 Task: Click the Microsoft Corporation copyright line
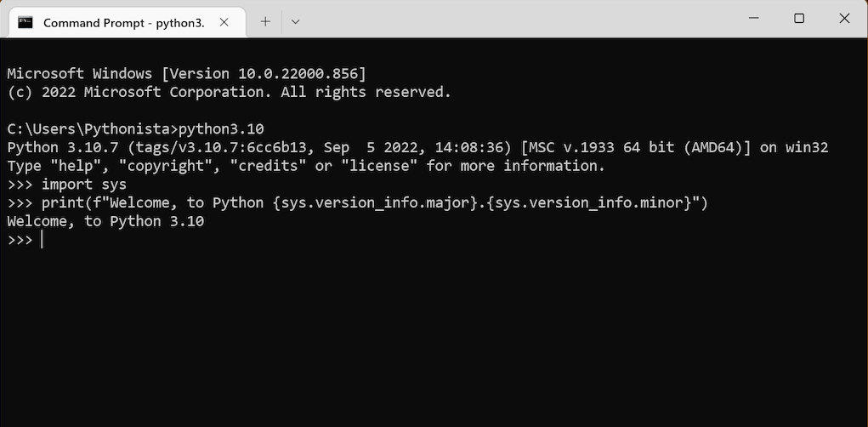point(229,92)
